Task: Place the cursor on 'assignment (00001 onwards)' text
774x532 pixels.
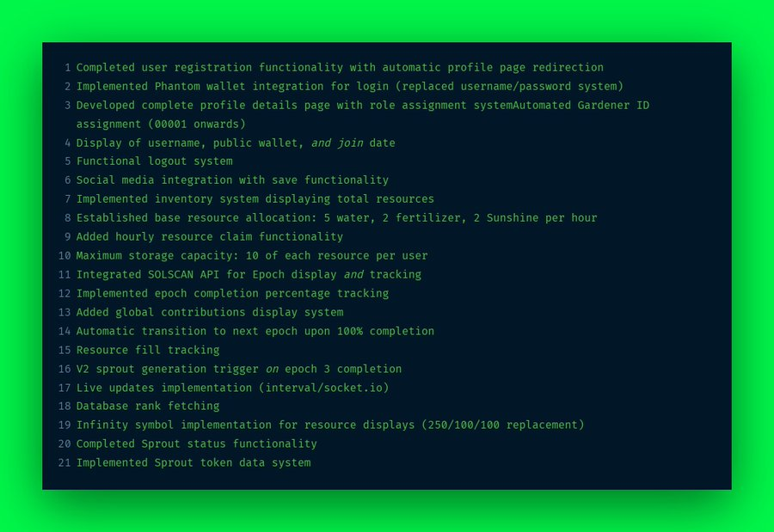Action: [x=161, y=124]
